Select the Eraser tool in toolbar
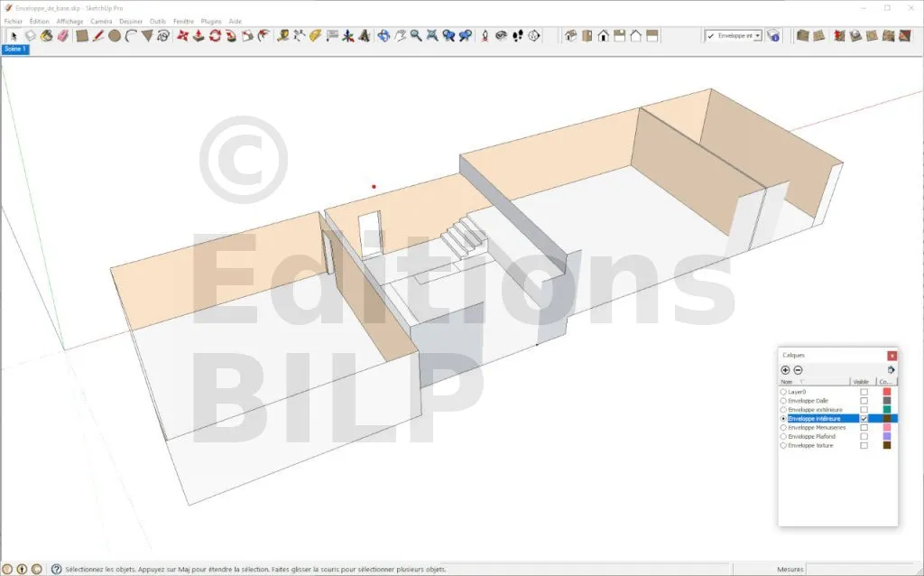The height and width of the screenshot is (576, 924). [62, 36]
